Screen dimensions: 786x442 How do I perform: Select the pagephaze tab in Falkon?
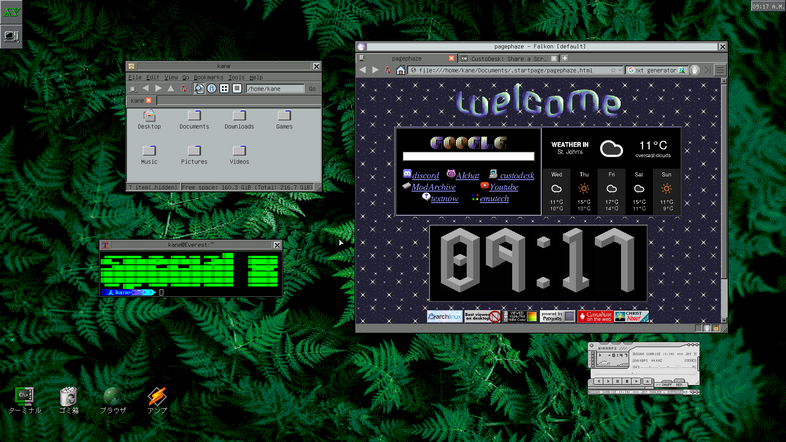coord(407,59)
